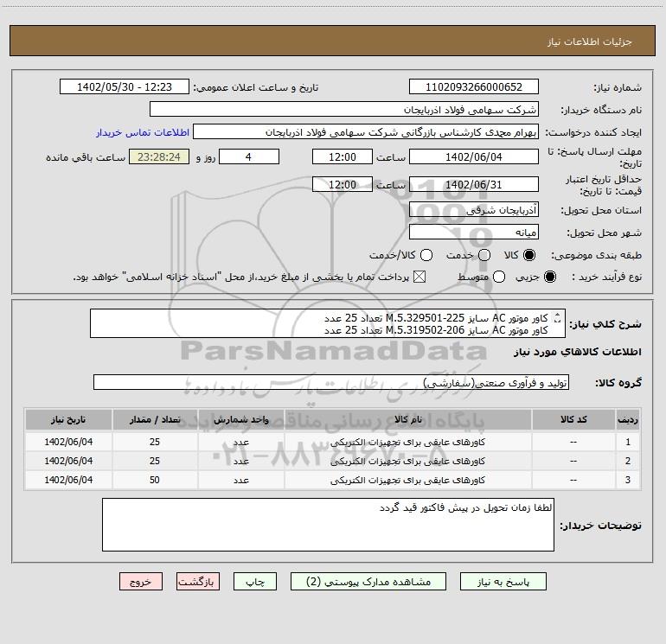Click the quantity 25 in row 1

[x=155, y=442]
